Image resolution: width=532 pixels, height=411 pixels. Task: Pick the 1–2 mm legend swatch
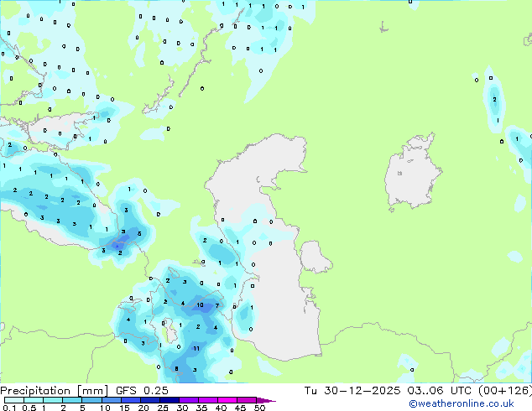[x=53, y=400]
